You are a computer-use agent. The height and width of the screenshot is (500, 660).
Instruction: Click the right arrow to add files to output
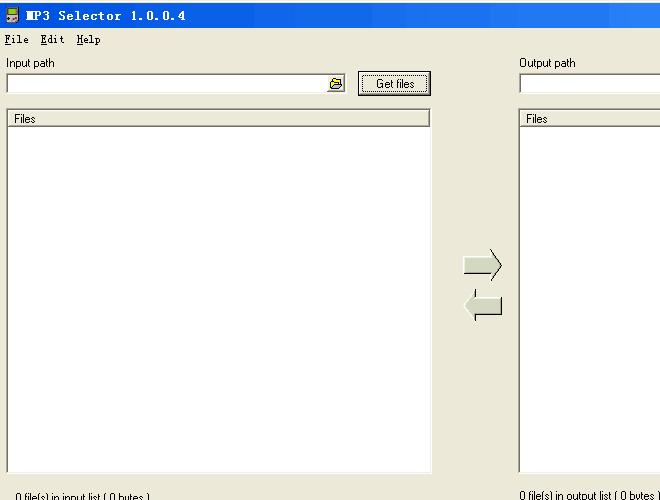[x=482, y=265]
